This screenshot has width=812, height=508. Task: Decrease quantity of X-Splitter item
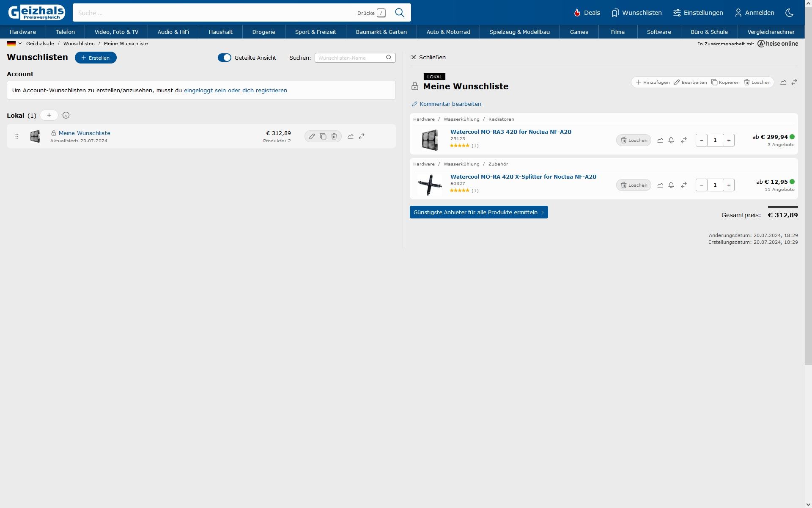click(702, 185)
